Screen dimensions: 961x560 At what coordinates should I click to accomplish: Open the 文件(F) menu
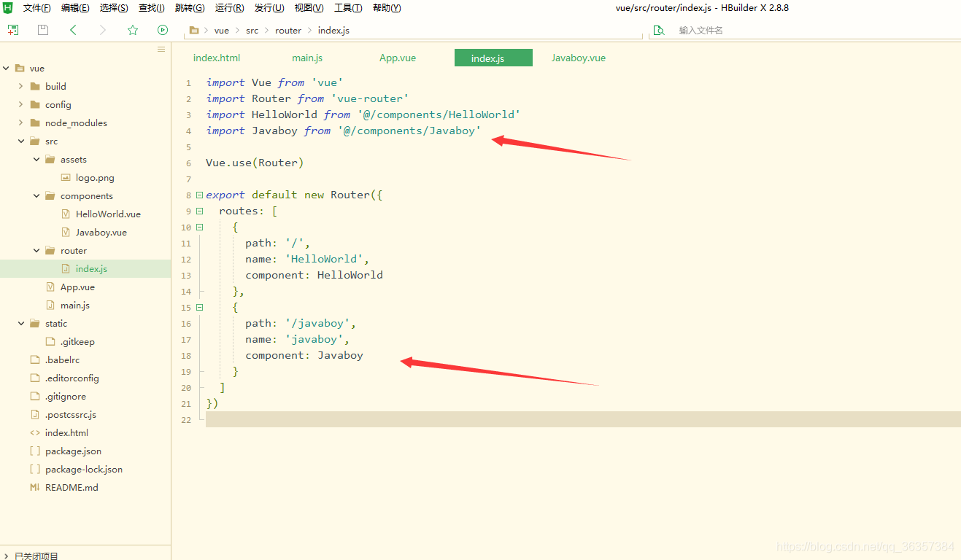tap(36, 8)
